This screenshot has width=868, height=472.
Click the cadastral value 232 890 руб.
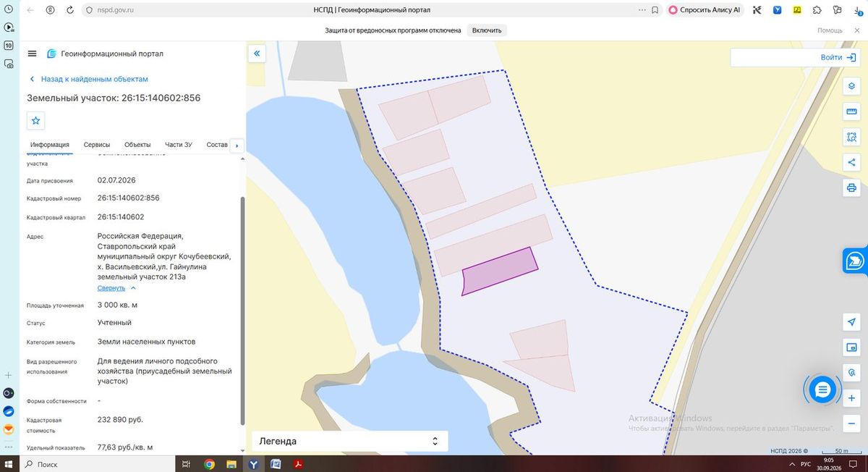pyautogui.click(x=120, y=419)
